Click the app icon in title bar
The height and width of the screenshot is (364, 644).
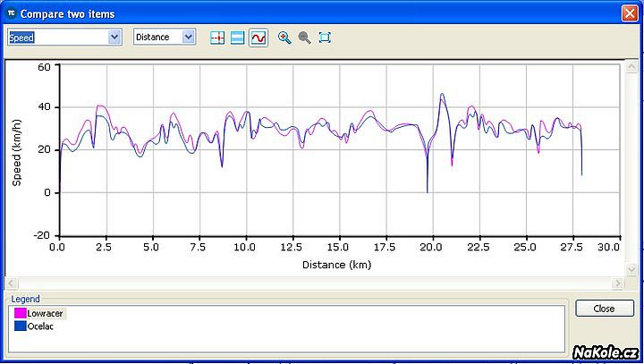click(x=12, y=13)
